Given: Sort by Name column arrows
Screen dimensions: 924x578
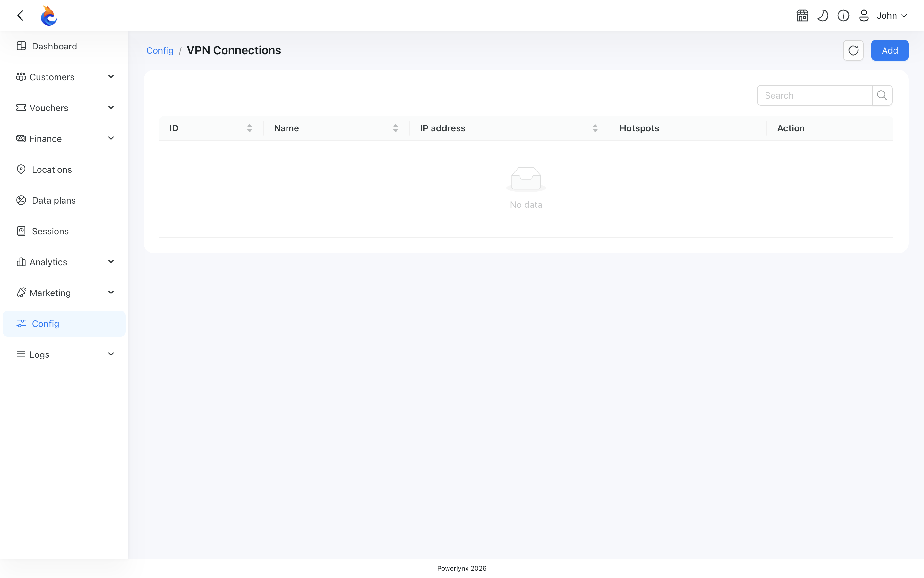Looking at the screenshot, I should (396, 128).
